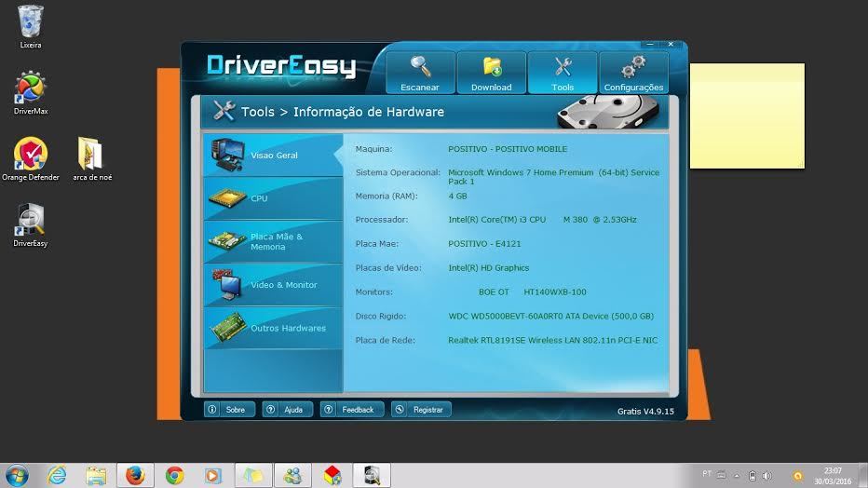
Task: Click the Realtek RTL8191SE network card text
Action: (x=552, y=340)
